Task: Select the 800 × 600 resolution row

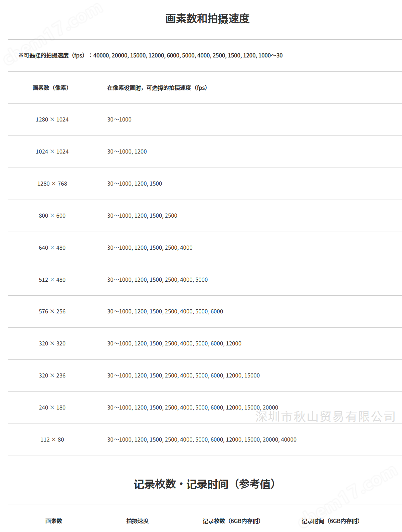Action: click(x=205, y=216)
